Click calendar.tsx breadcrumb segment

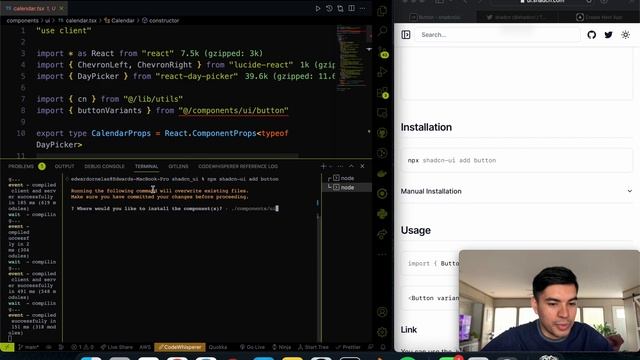point(78,20)
